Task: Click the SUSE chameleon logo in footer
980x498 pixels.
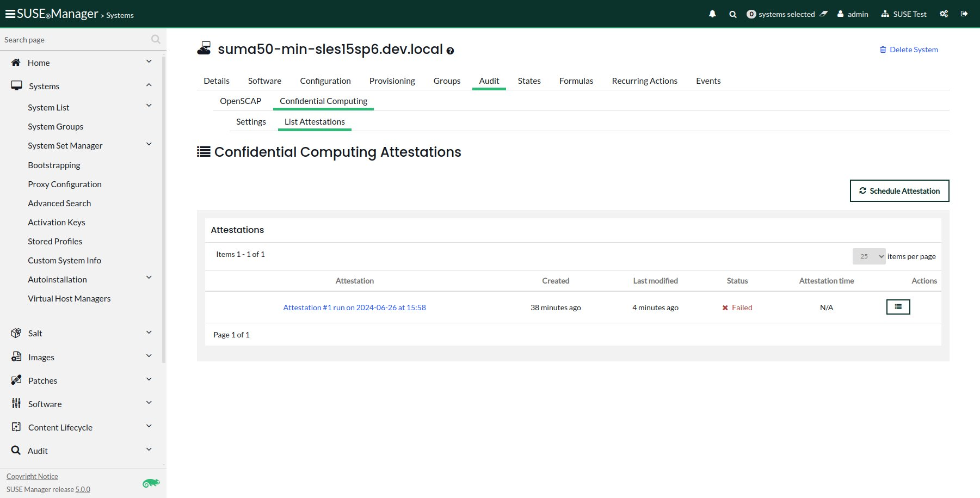Action: (x=151, y=483)
